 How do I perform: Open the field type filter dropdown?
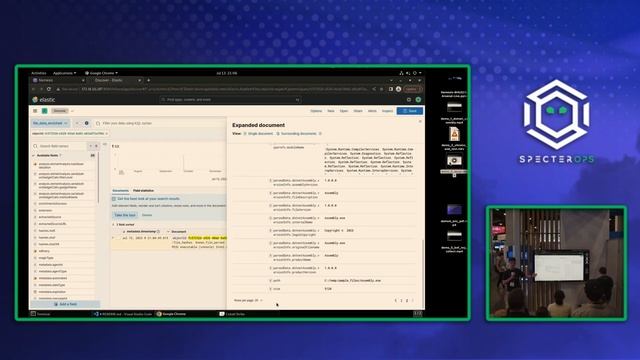tap(93, 146)
